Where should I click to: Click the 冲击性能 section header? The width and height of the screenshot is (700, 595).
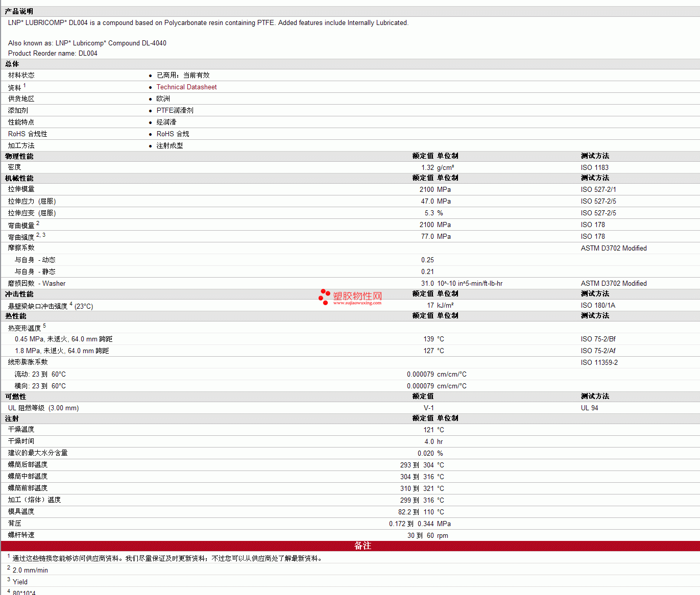(19, 294)
